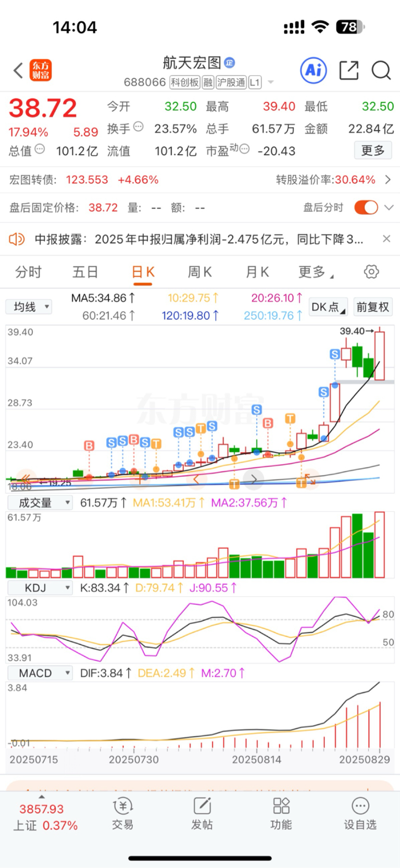Open the 上证 3857.93 index ticker
Image resolution: width=400 pixels, height=868 pixels.
pyautogui.click(x=45, y=817)
